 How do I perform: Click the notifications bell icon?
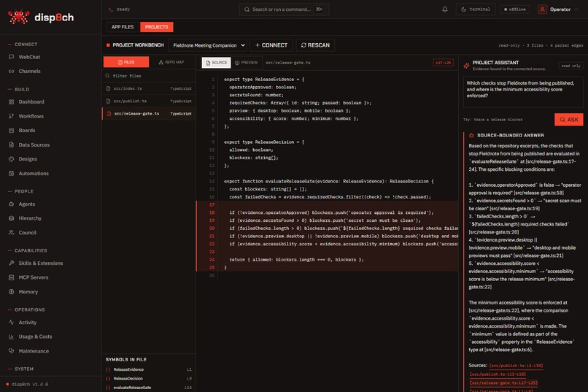click(445, 9)
